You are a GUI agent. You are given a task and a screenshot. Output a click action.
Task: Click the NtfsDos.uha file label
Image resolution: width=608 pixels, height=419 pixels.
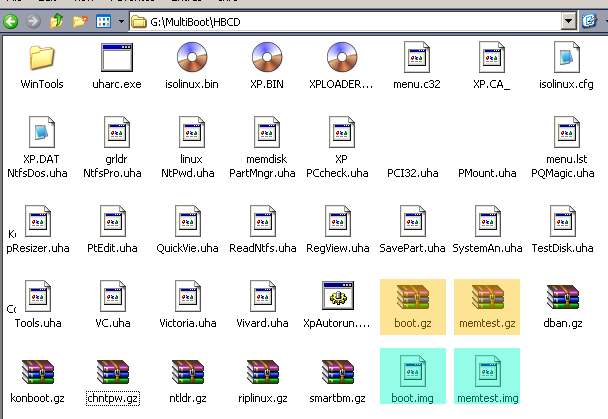pyautogui.click(x=37, y=173)
